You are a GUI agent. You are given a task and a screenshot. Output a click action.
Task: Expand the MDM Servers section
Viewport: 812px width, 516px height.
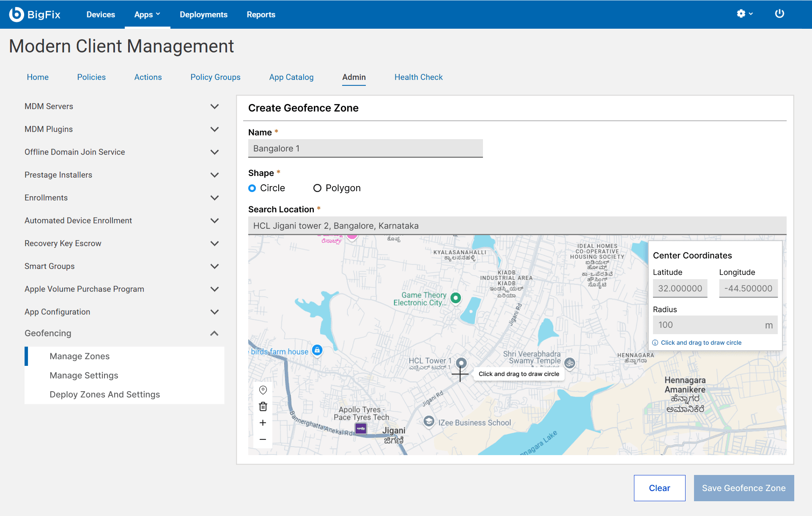(x=214, y=107)
